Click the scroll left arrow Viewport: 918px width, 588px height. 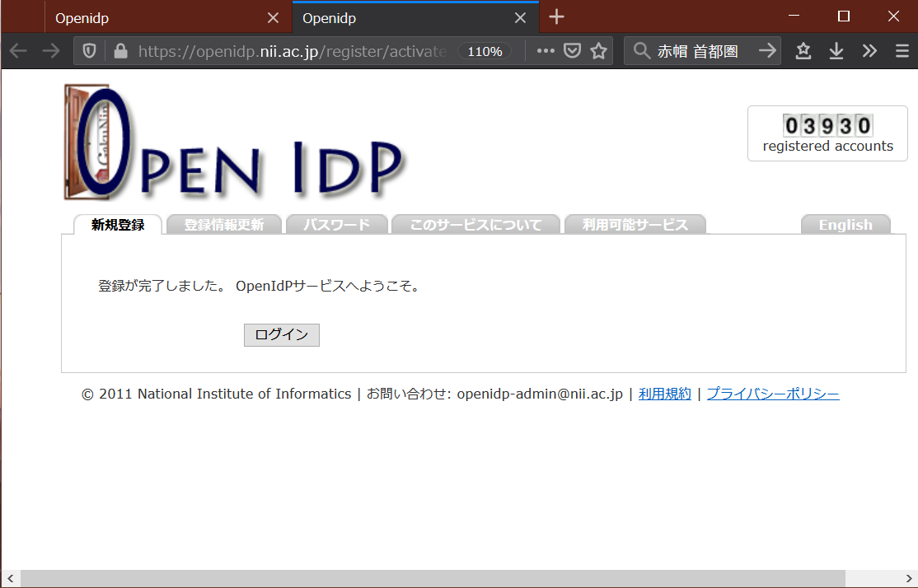11,579
